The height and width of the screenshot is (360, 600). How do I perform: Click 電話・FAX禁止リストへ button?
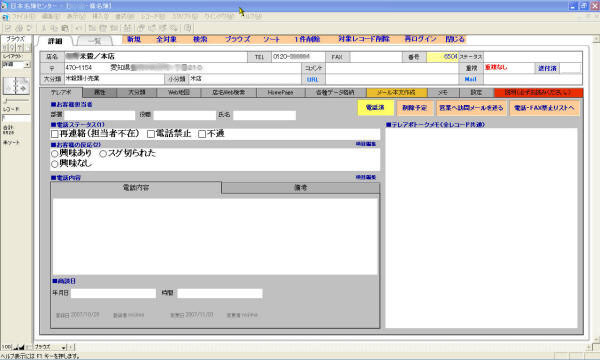(x=545, y=108)
